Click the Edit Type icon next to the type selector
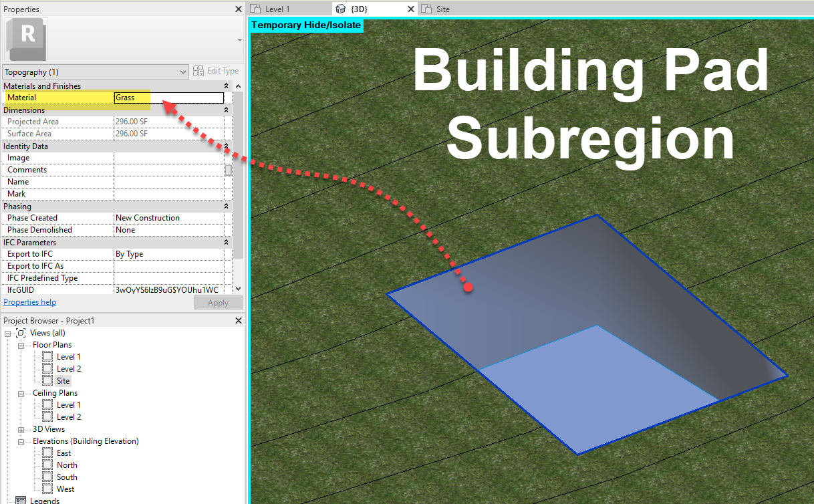Screen dimensions: 814x504 coord(198,71)
